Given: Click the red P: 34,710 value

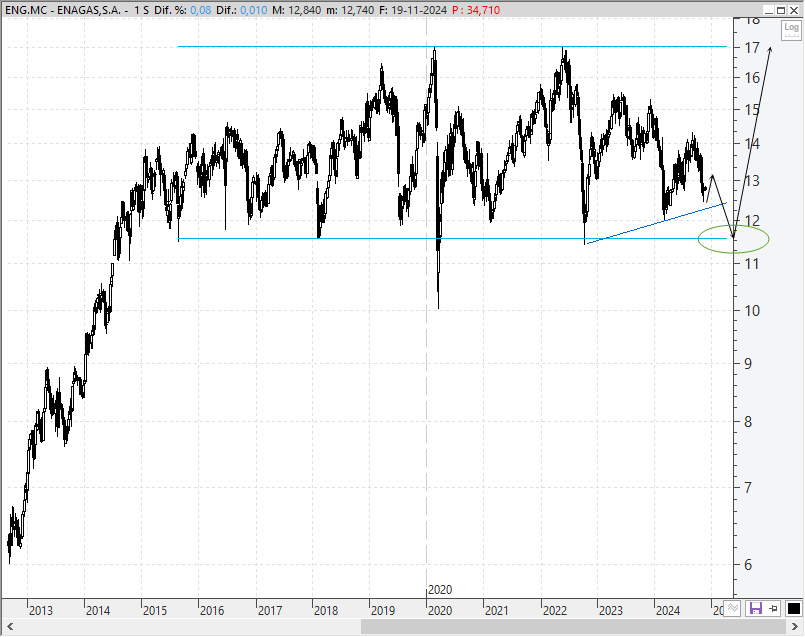Looking at the screenshot, I should pos(476,10).
